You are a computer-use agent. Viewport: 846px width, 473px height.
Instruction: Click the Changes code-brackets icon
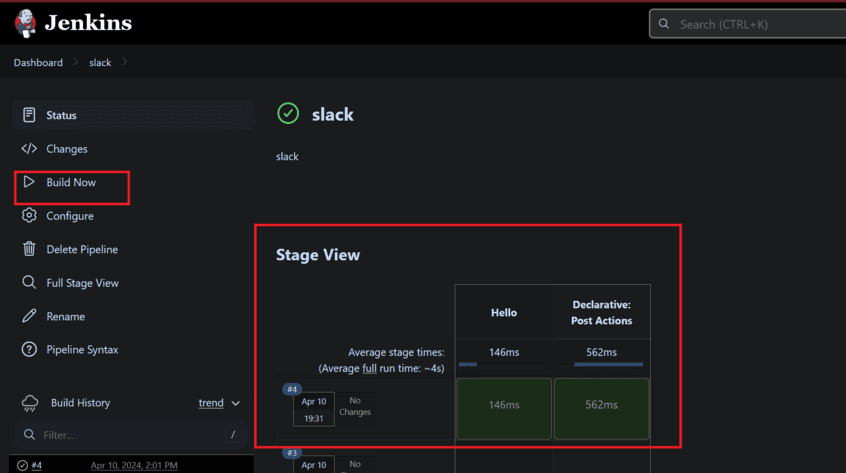click(x=29, y=148)
